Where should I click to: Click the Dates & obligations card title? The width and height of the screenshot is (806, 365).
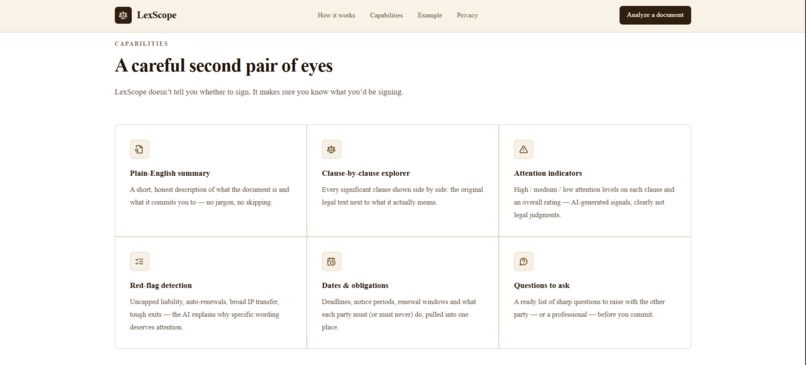tap(355, 285)
